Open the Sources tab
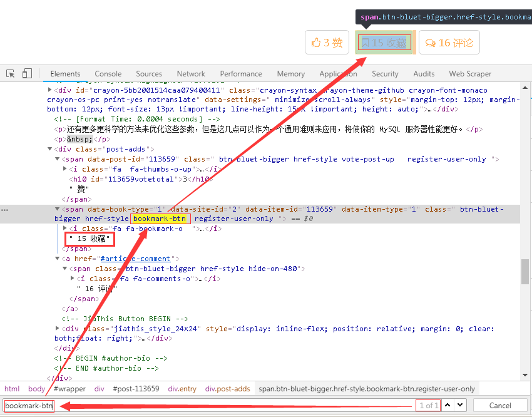Viewport: 532px width, 417px height. 149,74
